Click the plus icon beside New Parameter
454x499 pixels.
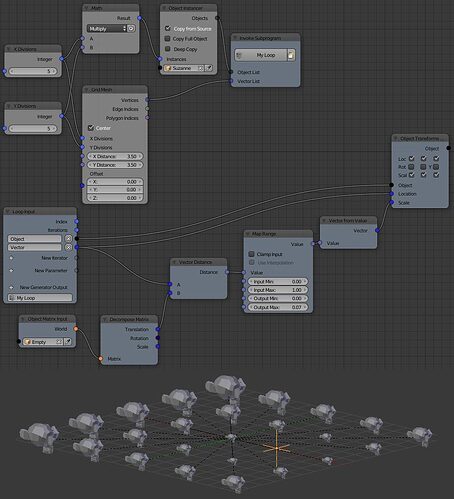click(x=11, y=270)
